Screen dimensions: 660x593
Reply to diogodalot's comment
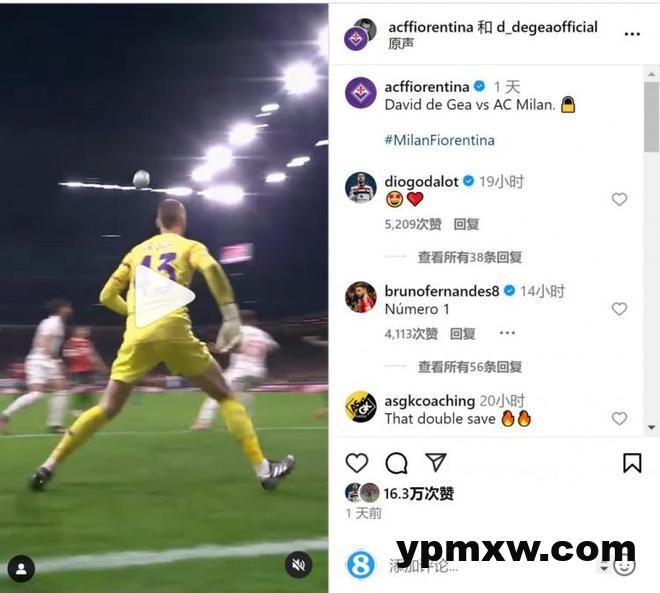(x=466, y=224)
